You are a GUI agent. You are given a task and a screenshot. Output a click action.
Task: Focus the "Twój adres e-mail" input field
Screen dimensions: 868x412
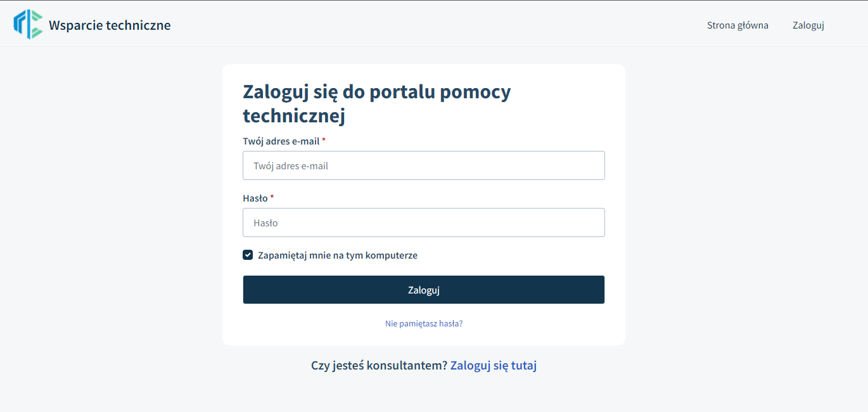click(x=424, y=165)
